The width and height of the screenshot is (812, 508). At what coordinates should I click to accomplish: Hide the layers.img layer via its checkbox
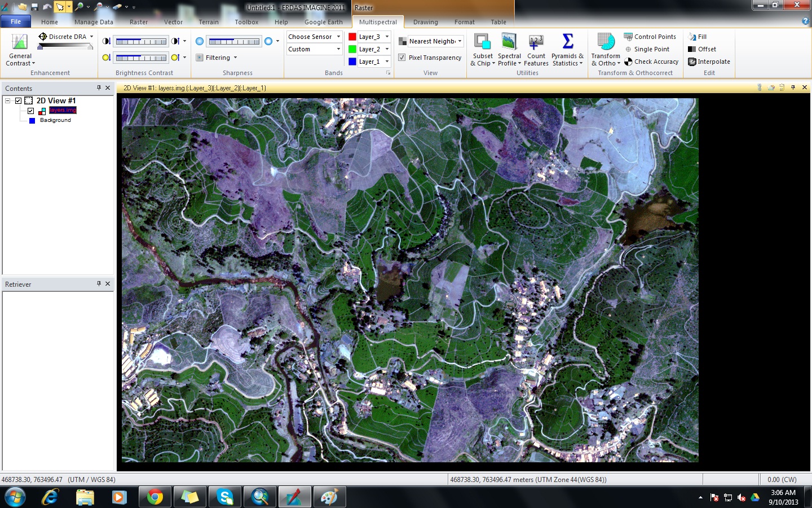tap(30, 111)
